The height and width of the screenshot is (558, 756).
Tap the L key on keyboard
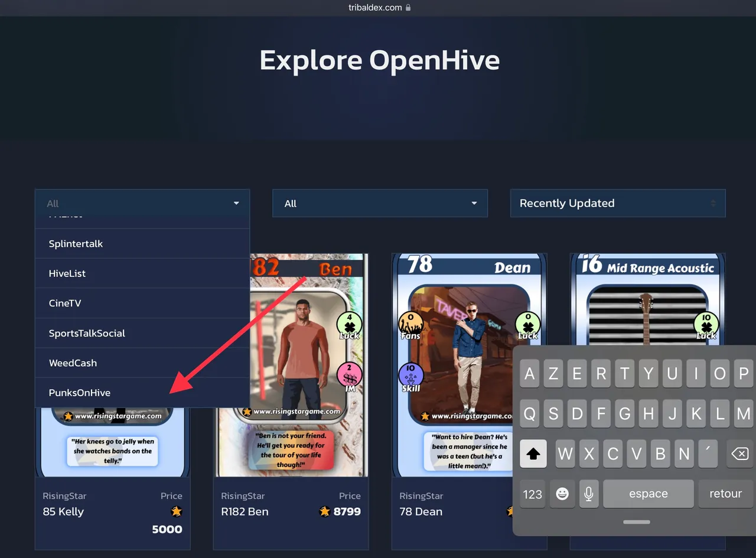720,414
